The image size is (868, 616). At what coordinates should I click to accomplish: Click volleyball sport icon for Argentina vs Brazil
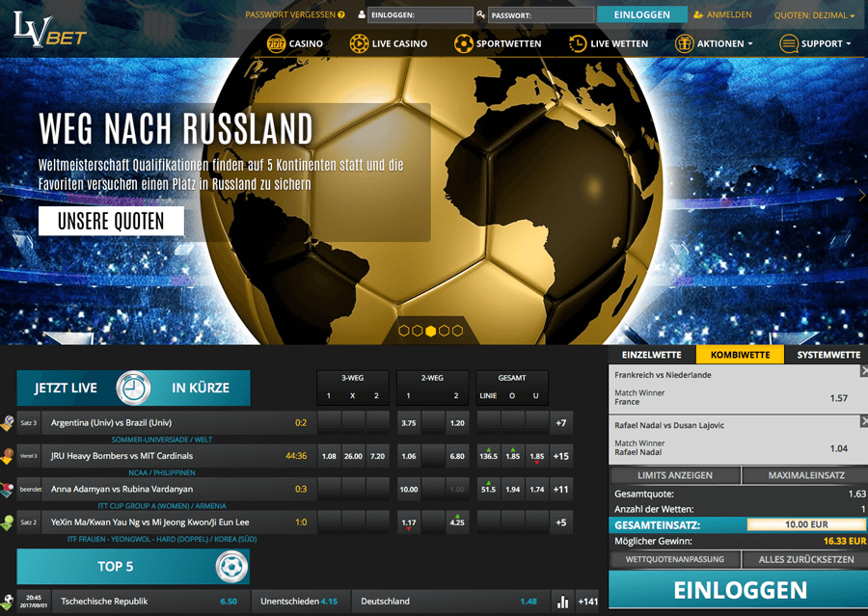point(7,423)
